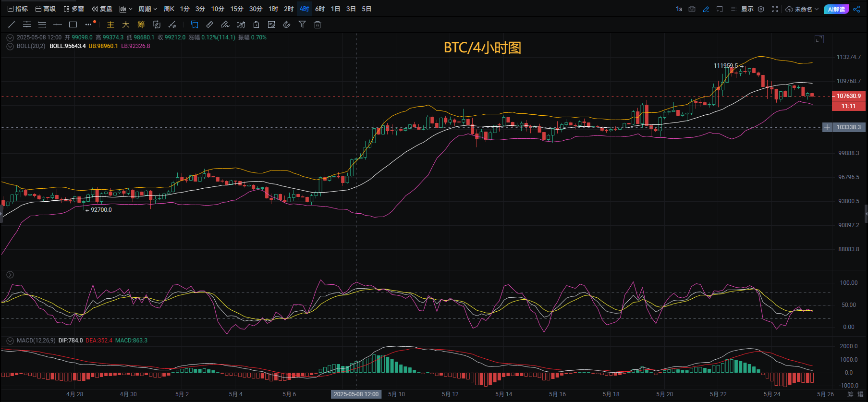Click the blue pencil edit icon
The image size is (868, 402).
(x=706, y=9)
